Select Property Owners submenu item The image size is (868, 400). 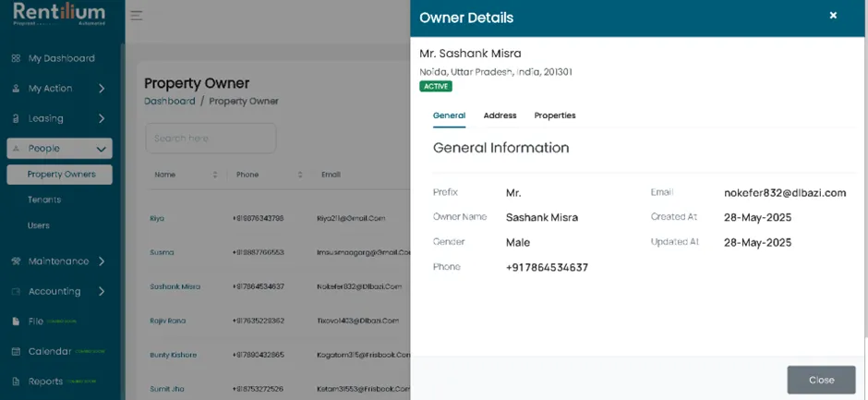tap(59, 174)
